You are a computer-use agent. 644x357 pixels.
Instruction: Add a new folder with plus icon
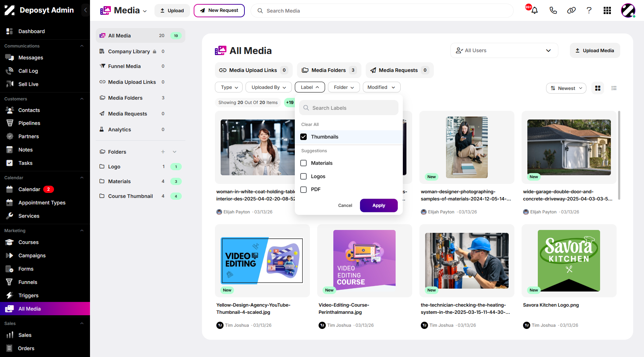[163, 152]
